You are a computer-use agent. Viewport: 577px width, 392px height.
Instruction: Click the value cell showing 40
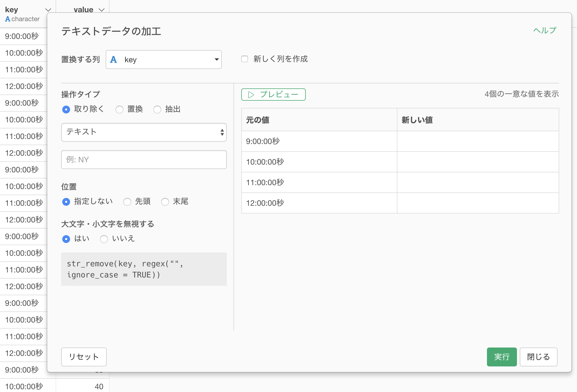[x=83, y=386]
